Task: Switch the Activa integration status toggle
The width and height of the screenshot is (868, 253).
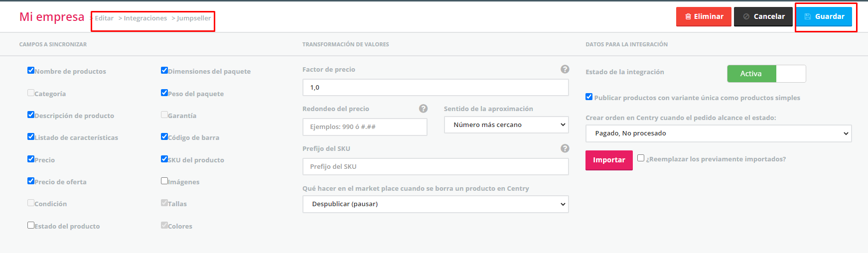Action: [x=766, y=74]
